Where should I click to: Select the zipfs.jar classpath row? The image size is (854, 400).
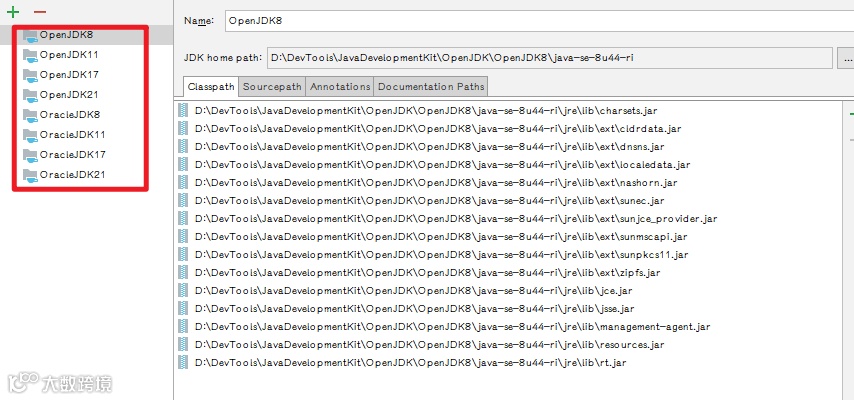tap(509, 272)
